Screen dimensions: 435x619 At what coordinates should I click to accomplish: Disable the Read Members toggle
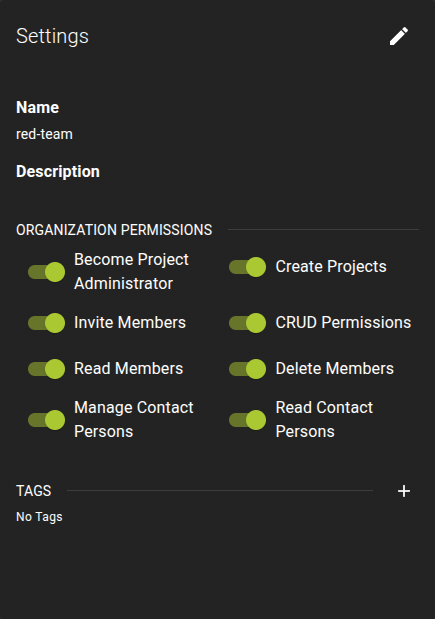[47, 369]
